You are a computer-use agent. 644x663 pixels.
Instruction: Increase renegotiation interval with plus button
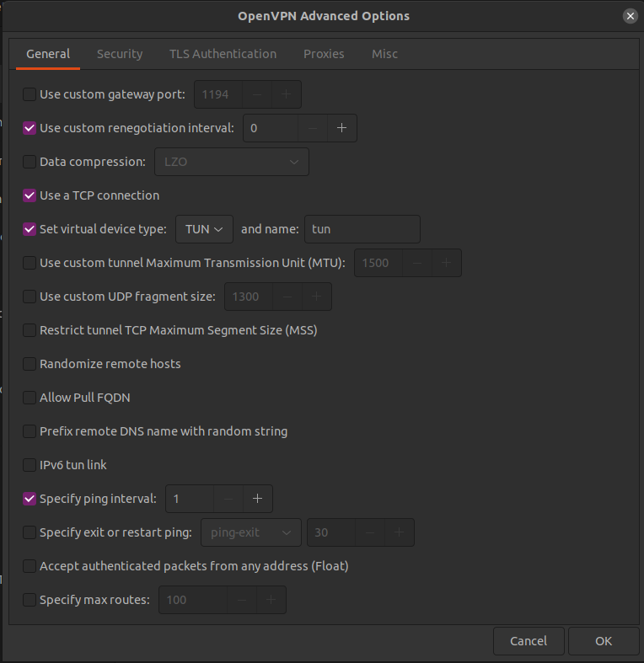tap(342, 128)
